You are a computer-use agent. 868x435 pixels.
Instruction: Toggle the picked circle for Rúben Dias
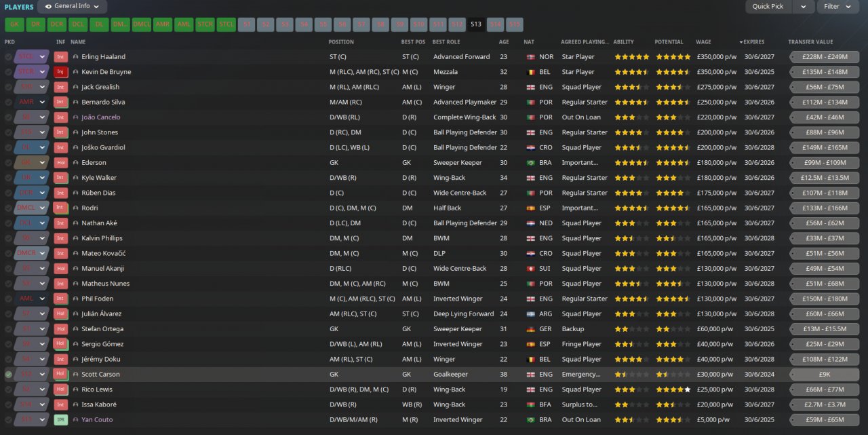8,193
